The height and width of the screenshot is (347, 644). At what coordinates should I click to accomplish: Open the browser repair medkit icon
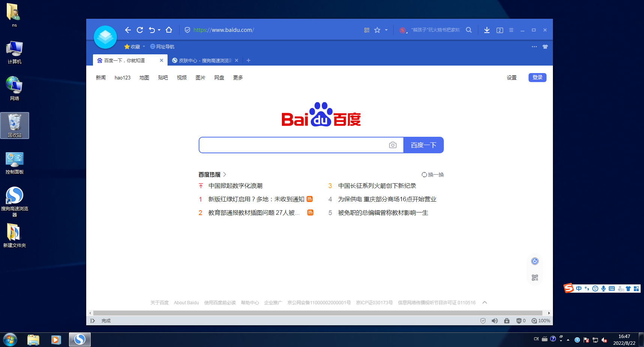tap(507, 321)
